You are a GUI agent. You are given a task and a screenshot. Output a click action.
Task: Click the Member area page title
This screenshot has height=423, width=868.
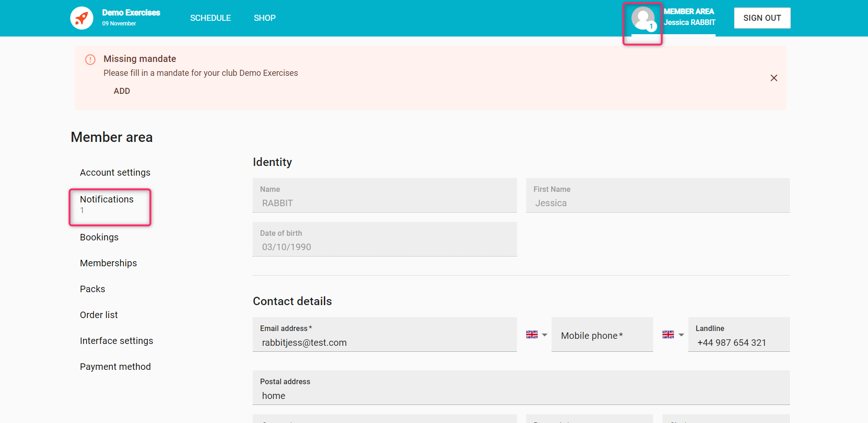coord(112,137)
